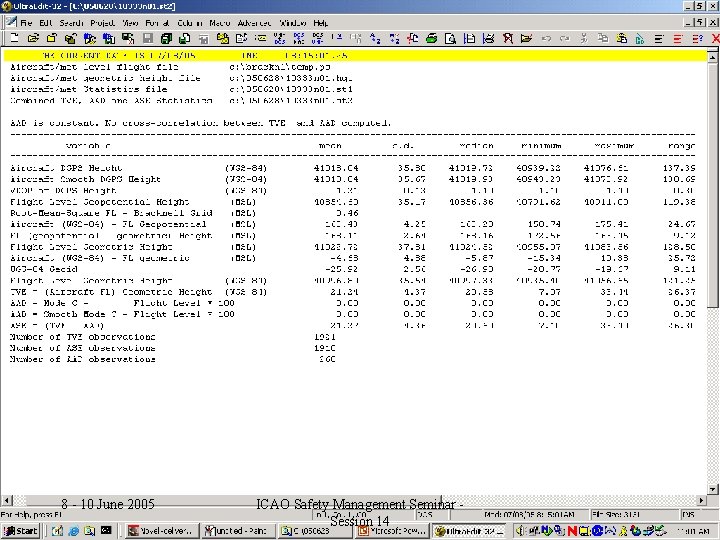720x540 pixels.
Task: Open the Search menu
Action: [x=71, y=22]
